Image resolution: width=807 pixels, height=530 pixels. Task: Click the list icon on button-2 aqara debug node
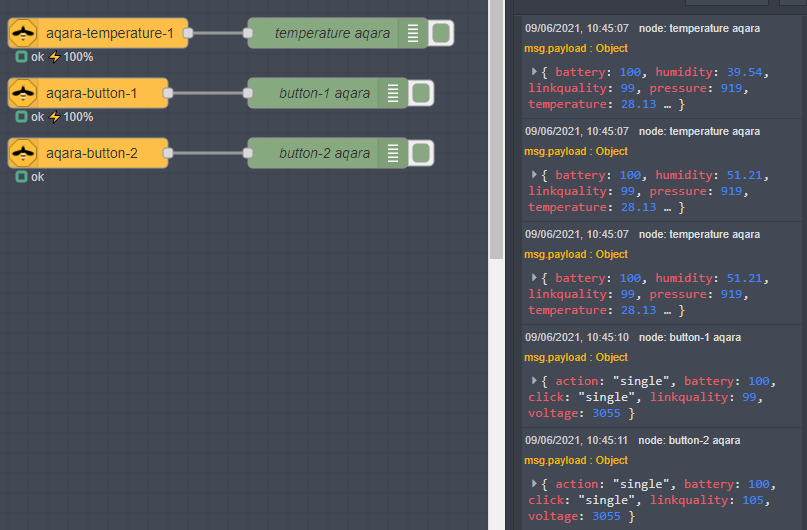coord(393,153)
